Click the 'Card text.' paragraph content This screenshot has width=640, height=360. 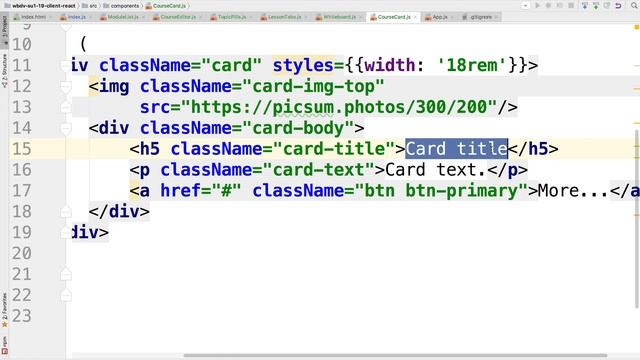[436, 170]
